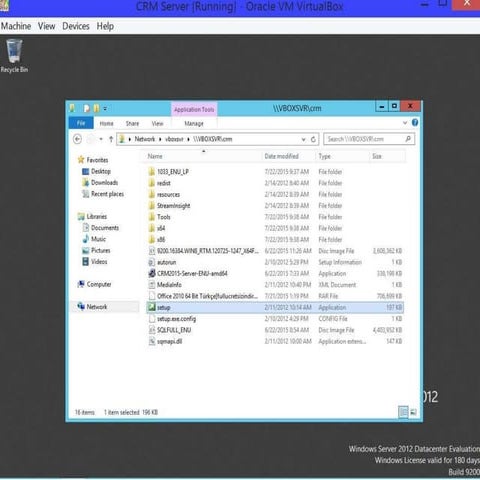Select the redist folder icon

pyautogui.click(x=152, y=183)
